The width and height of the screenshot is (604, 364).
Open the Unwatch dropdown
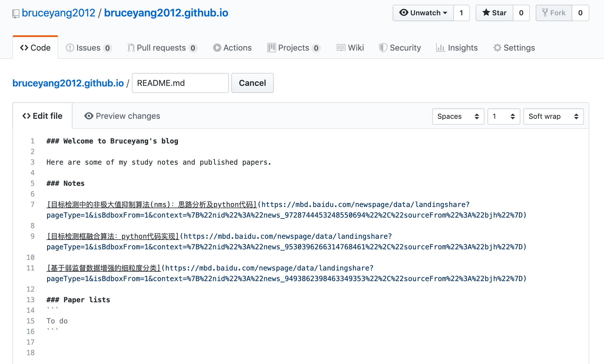pos(423,13)
